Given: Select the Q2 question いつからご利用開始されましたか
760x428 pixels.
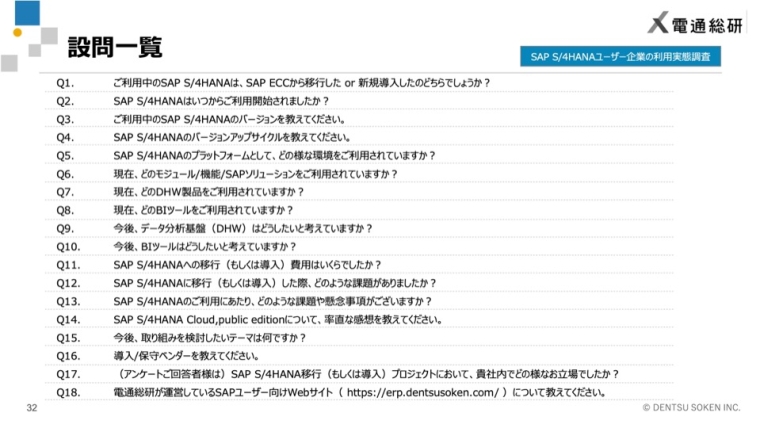Looking at the screenshot, I should (x=221, y=101).
